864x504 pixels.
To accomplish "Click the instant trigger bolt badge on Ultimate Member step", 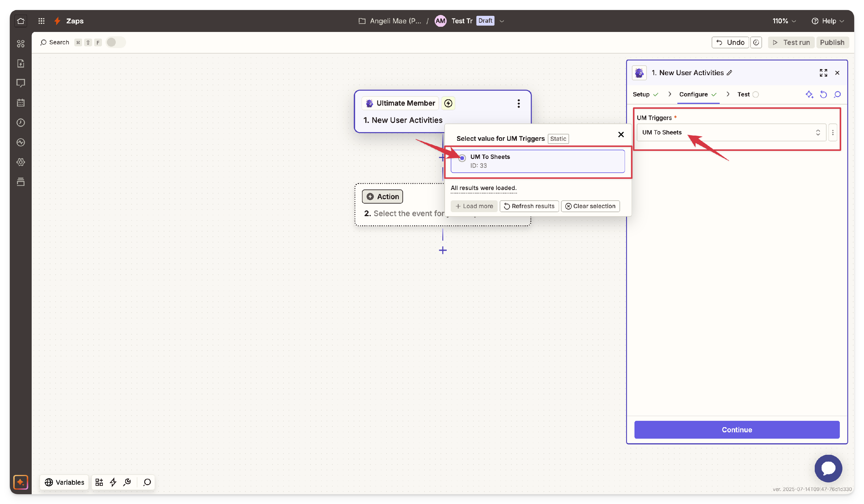I will coord(448,103).
